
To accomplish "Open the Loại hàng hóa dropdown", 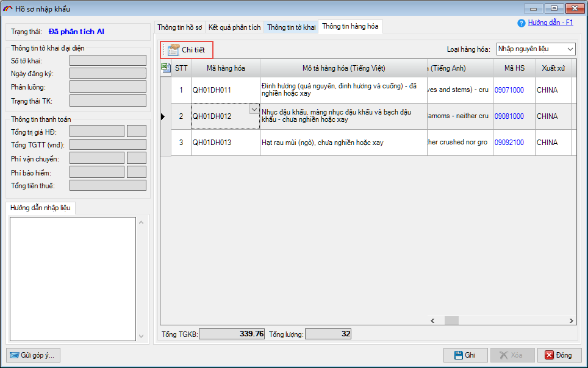I will [570, 49].
